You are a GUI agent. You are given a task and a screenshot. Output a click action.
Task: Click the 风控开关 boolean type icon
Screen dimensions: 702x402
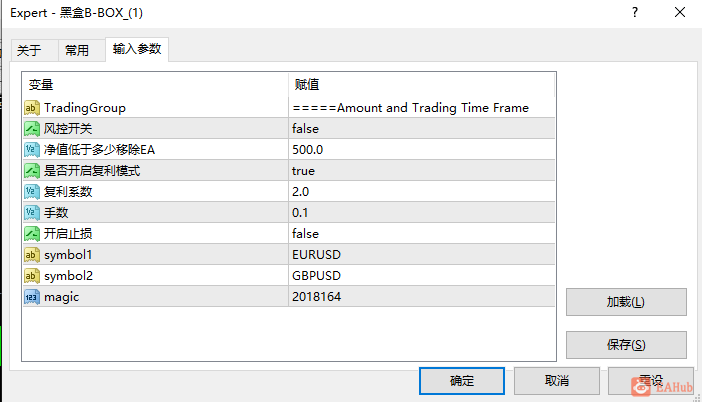click(x=32, y=129)
